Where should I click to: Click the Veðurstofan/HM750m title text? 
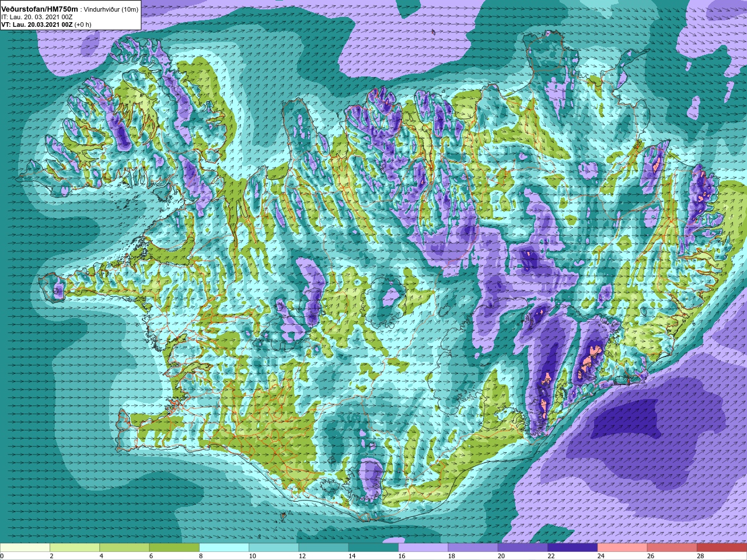[39, 9]
